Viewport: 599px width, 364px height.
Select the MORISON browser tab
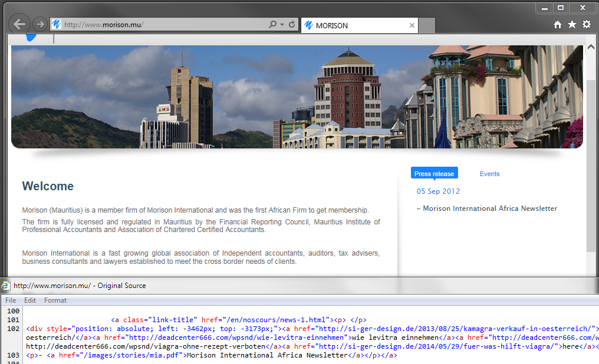360,25
